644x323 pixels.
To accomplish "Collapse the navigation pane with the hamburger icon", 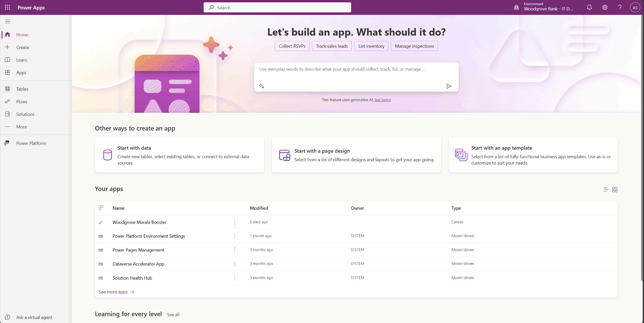I will coord(8,21).
